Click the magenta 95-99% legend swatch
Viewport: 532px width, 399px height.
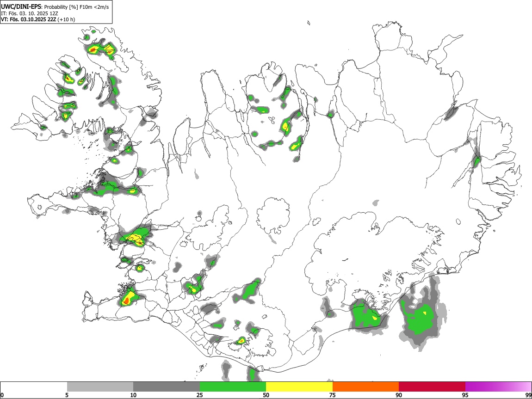498,387
